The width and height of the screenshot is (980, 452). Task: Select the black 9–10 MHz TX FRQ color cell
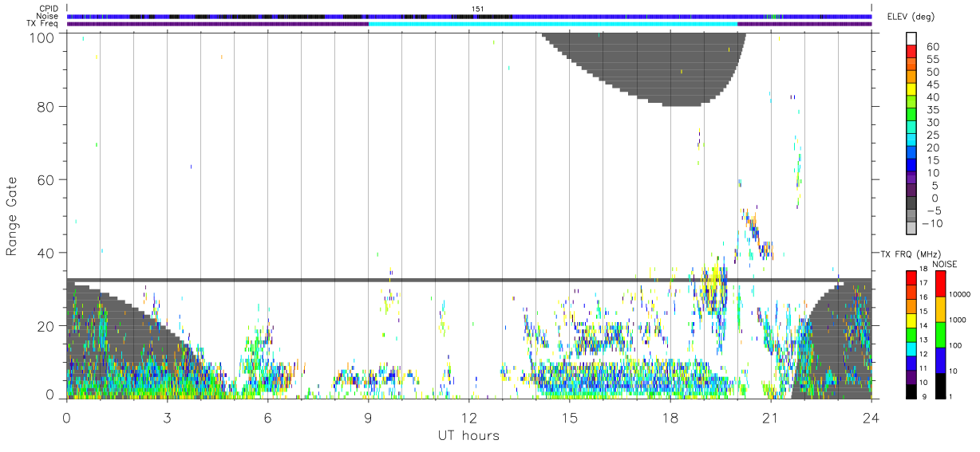(x=911, y=391)
